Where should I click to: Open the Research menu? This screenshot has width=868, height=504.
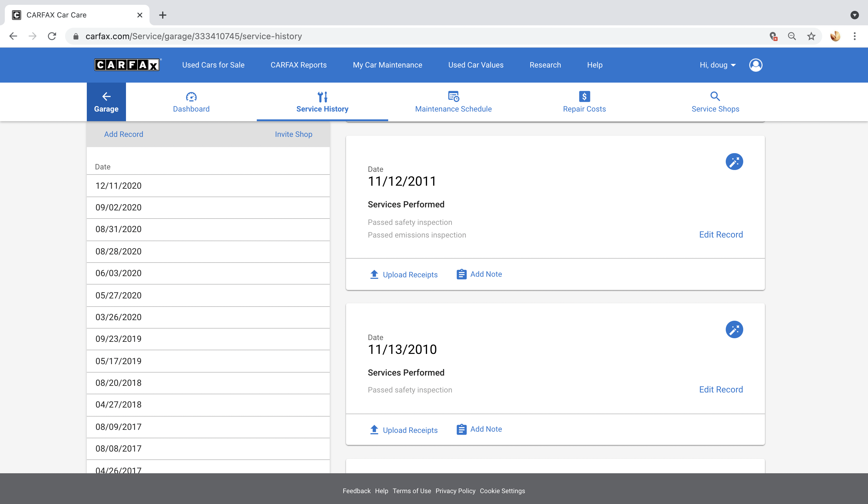[545, 65]
